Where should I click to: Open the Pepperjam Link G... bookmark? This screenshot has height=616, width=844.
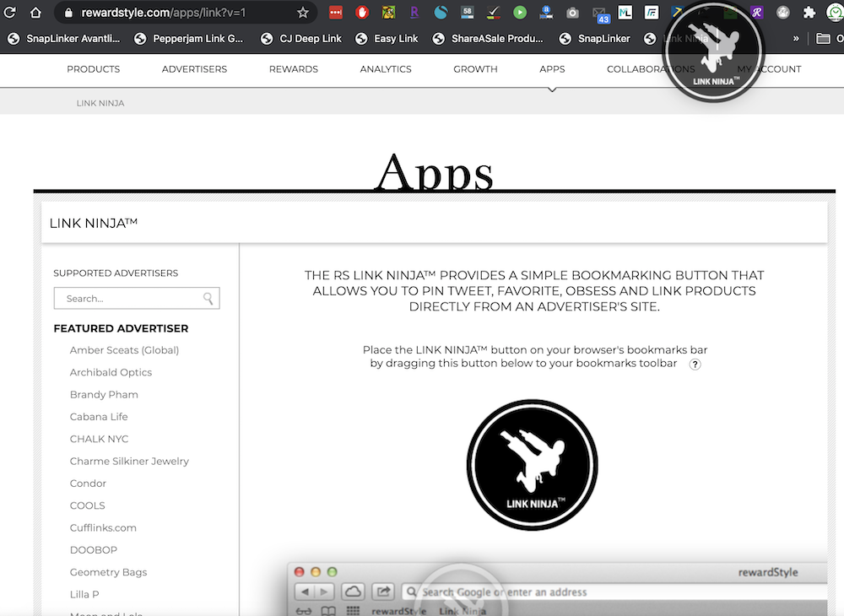click(188, 38)
